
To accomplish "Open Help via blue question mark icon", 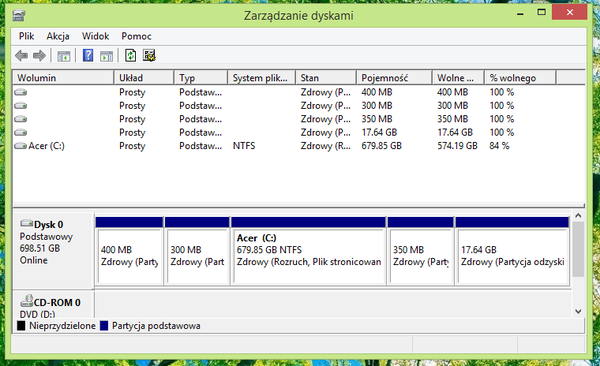I will click(x=88, y=56).
